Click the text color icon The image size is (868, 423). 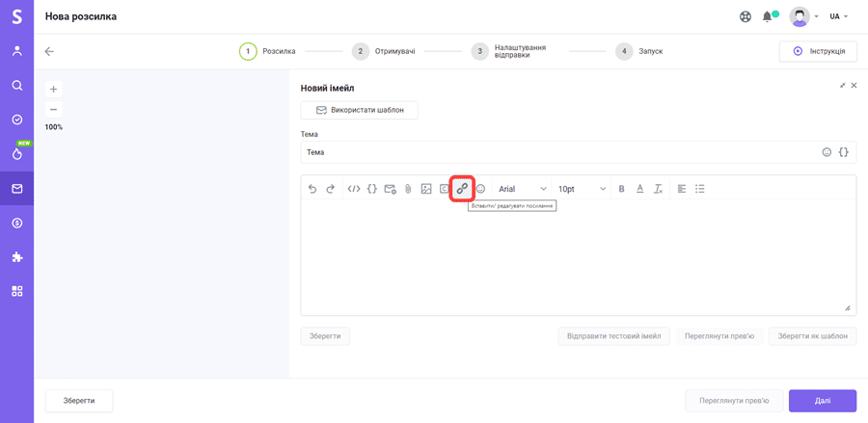[639, 189]
